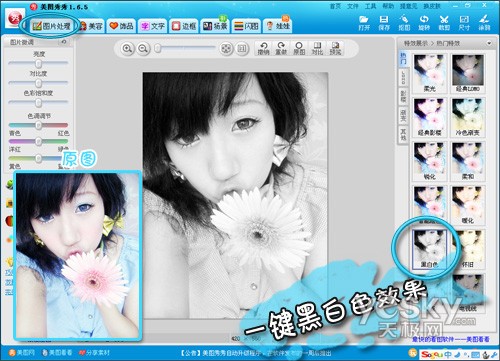Select the 影楼 vertical effects tab

tap(403, 96)
